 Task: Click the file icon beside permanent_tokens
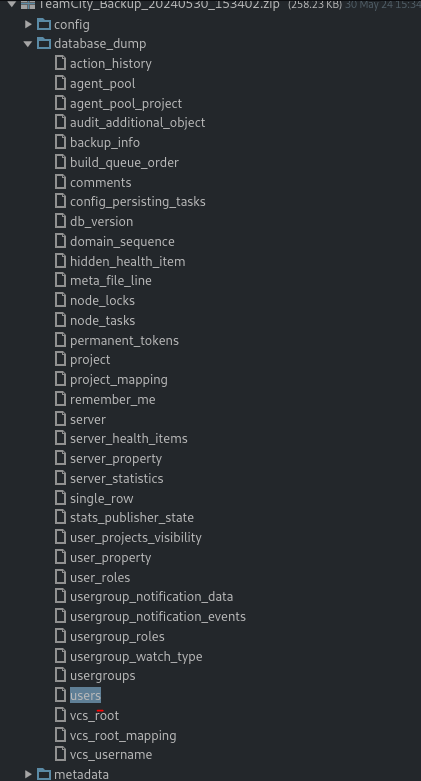click(60, 340)
